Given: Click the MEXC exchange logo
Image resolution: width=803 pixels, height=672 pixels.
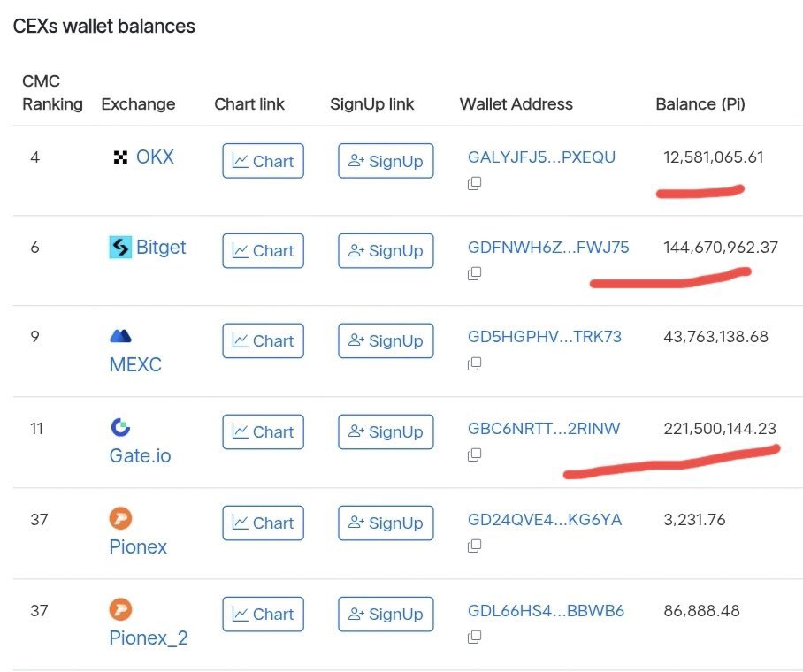Looking at the screenshot, I should 121,336.
